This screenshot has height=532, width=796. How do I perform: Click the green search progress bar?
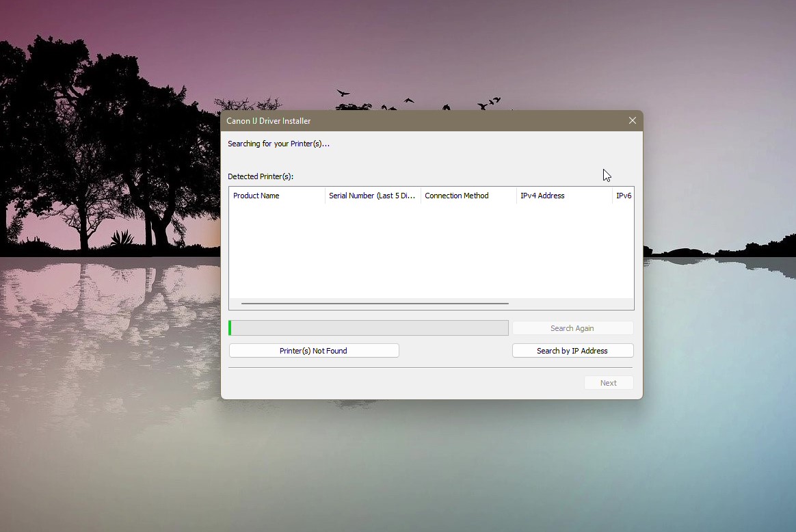[x=369, y=328]
